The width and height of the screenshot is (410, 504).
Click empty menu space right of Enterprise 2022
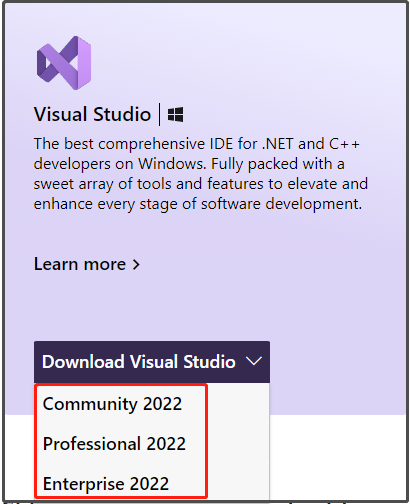(238, 484)
